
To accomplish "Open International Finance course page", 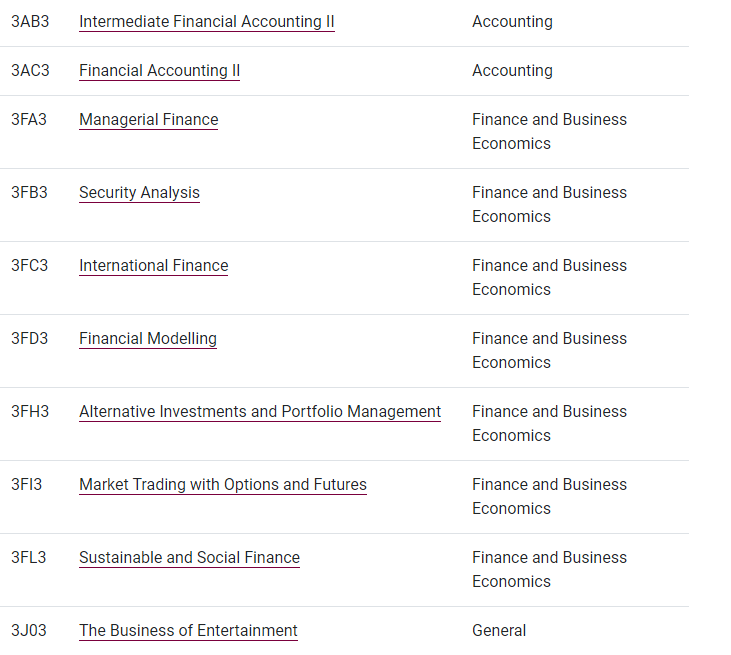I will (x=153, y=265).
